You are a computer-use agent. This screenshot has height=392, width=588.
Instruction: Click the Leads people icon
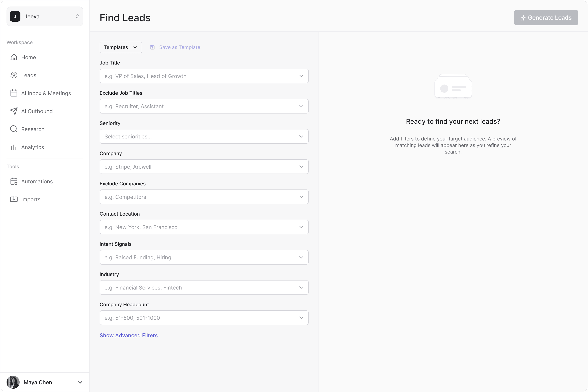[14, 75]
